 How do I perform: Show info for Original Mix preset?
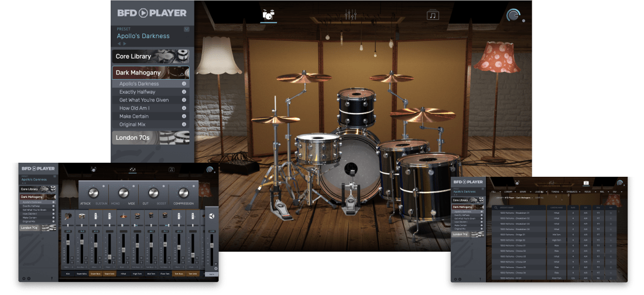pyautogui.click(x=184, y=125)
